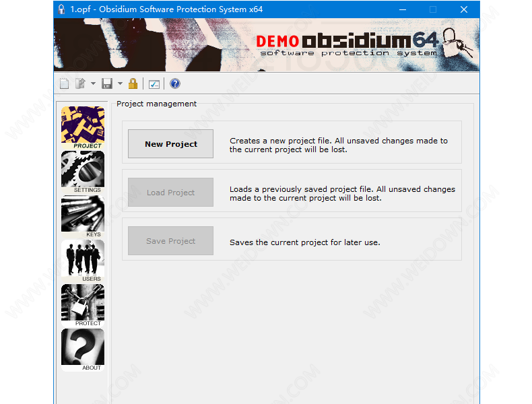Open the SETTINGS sidebar section with gears
Viewport: 532px width, 404px height.
[83, 172]
